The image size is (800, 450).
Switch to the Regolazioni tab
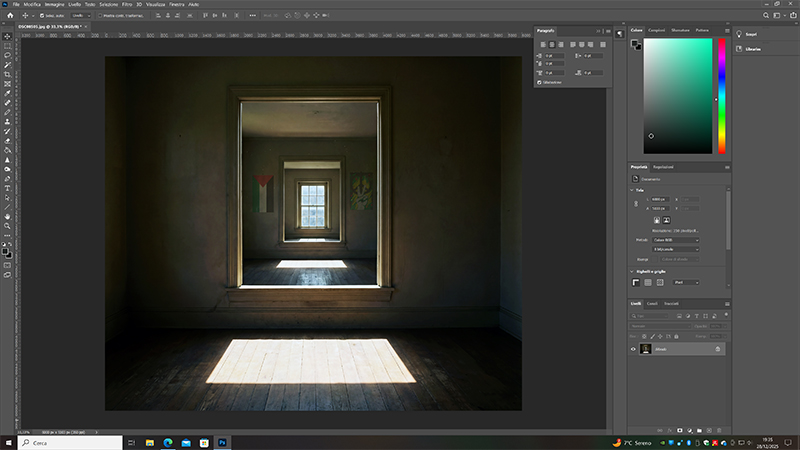click(663, 167)
